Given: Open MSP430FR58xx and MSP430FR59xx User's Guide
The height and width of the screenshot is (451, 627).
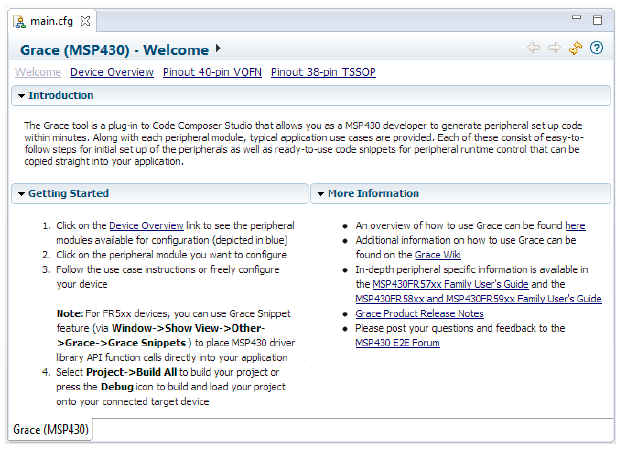Looking at the screenshot, I should pos(478,299).
